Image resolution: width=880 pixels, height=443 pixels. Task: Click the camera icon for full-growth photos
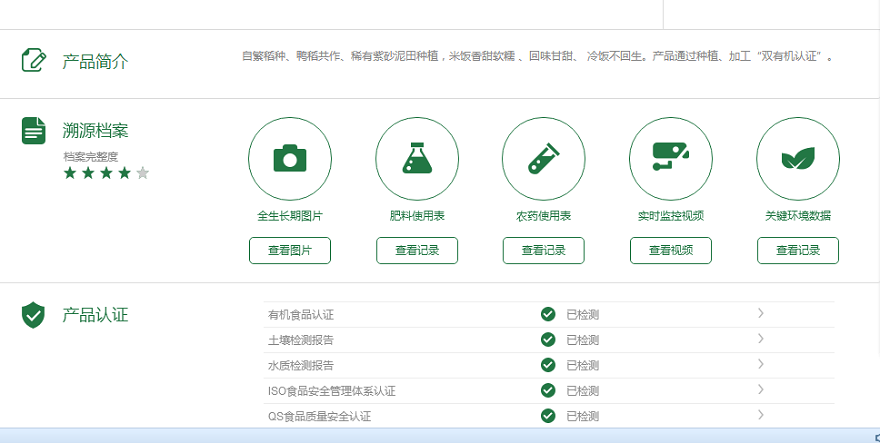click(290, 159)
